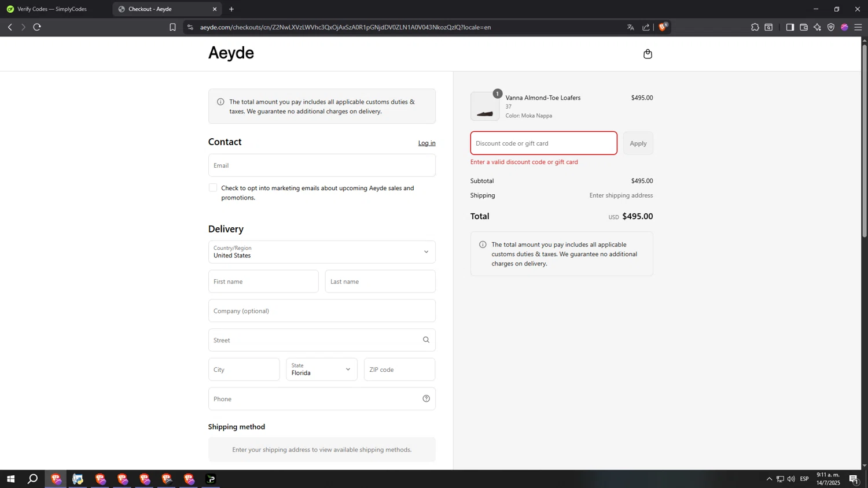
Task: Click the First name field
Action: click(x=263, y=282)
